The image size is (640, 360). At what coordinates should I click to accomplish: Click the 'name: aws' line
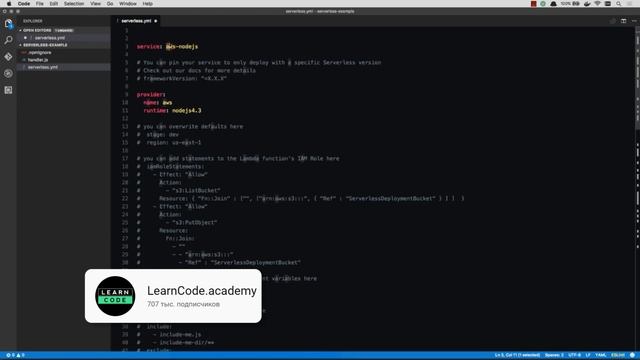158,102
